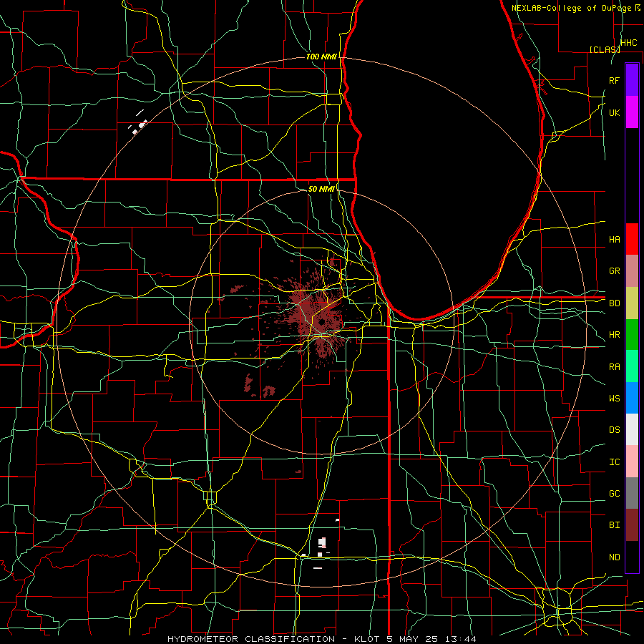
Task: Click the RA light green swatch
Action: (632, 366)
